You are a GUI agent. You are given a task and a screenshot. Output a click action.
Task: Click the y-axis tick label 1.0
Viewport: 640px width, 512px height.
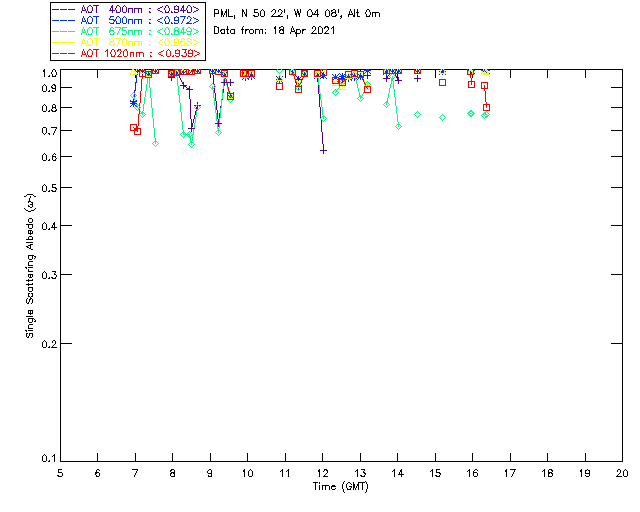tap(49, 73)
